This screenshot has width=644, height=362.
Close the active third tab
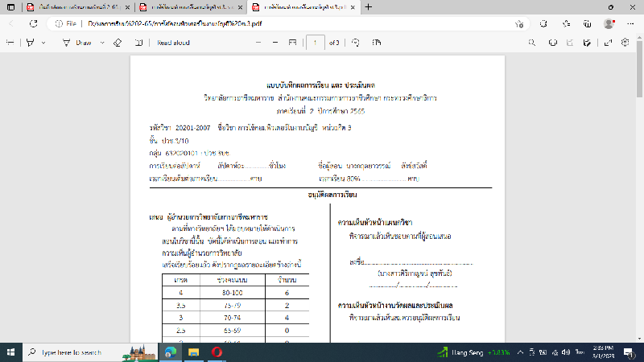353,7
